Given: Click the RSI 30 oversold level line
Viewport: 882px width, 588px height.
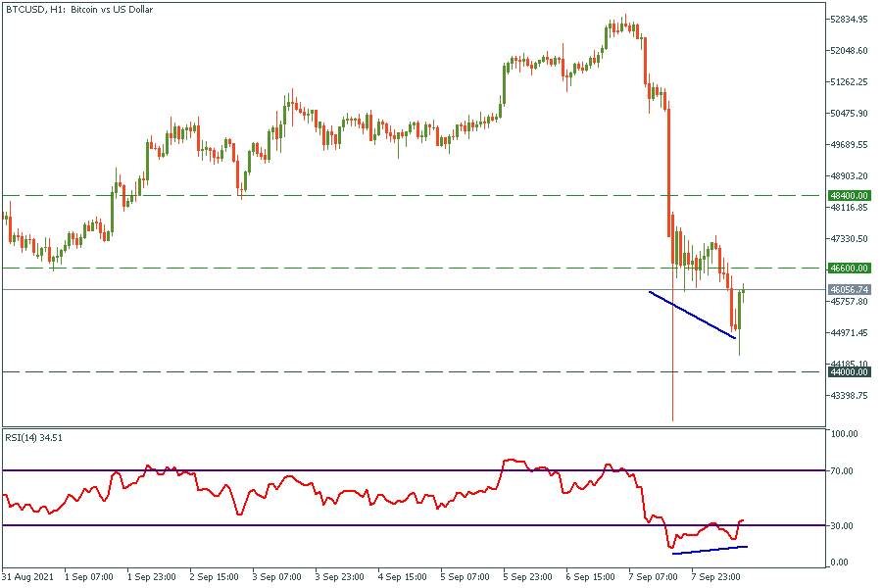Looking at the screenshot, I should pos(392,525).
